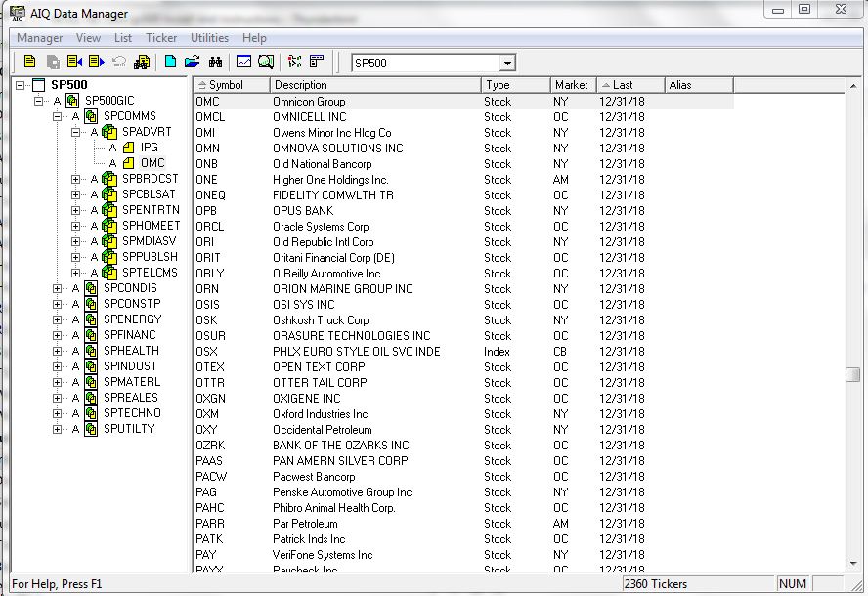Click the ticker list scroll up arrow
The width and height of the screenshot is (868, 596).
(853, 86)
